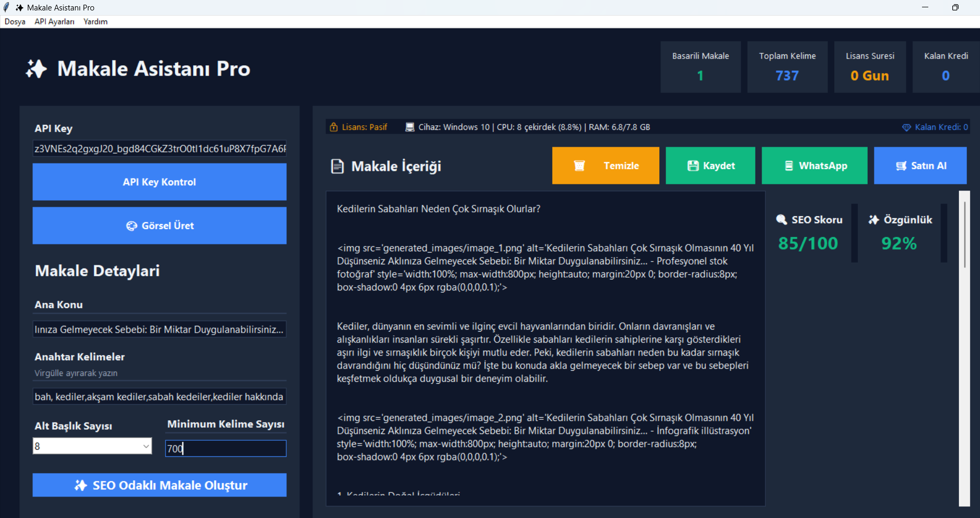980x518 pixels.
Task: Click the sparkle logo beside Makale Asistanı Pro
Action: click(x=37, y=68)
